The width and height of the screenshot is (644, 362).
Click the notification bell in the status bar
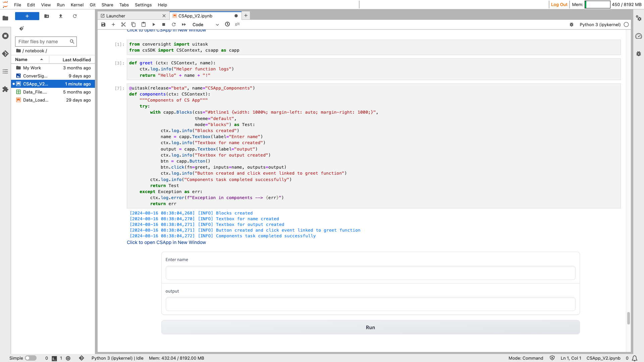(x=635, y=358)
